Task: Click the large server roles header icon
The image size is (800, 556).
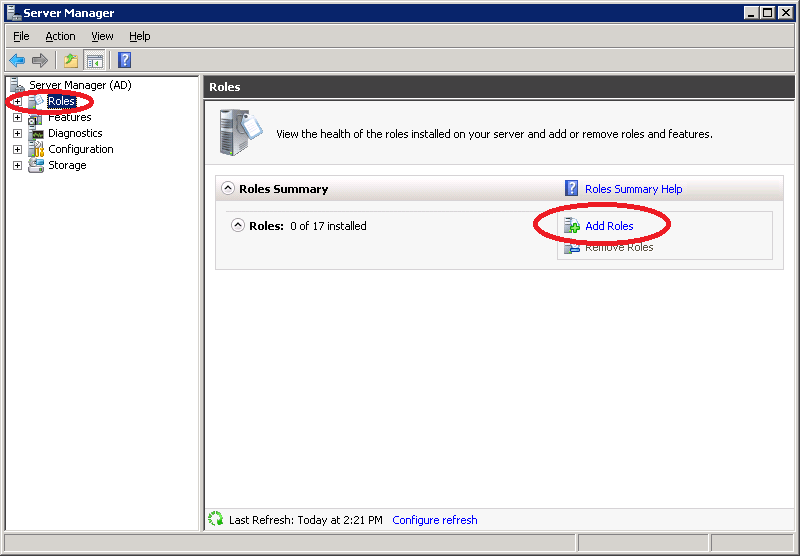Action: 240,132
